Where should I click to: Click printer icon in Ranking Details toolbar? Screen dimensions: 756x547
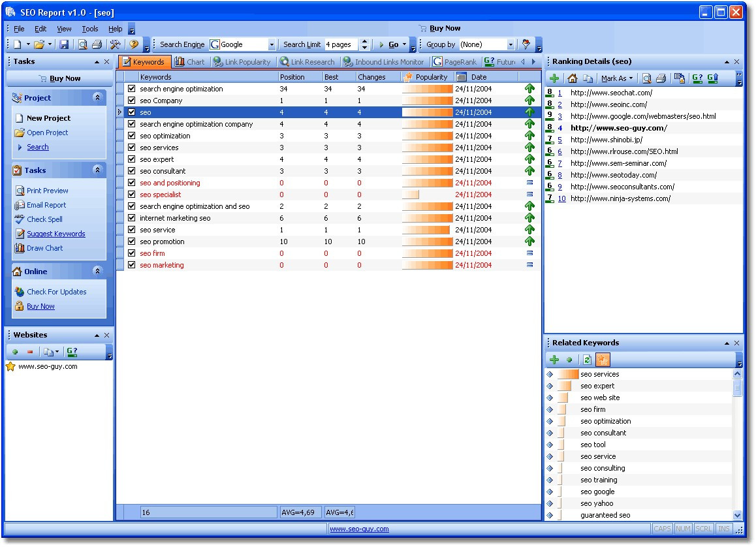point(661,78)
